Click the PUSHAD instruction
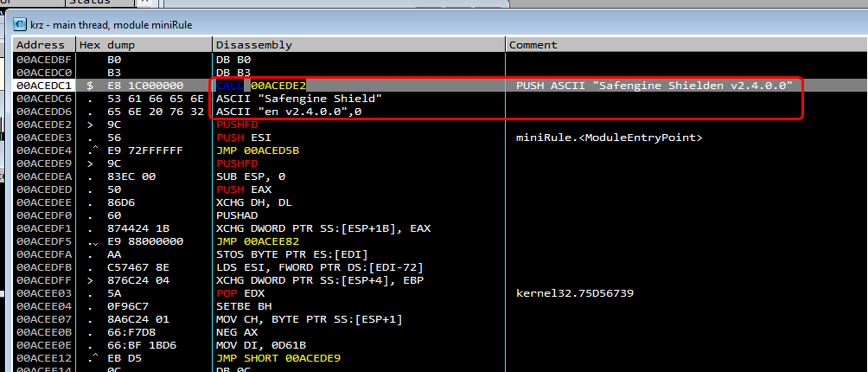 237,215
